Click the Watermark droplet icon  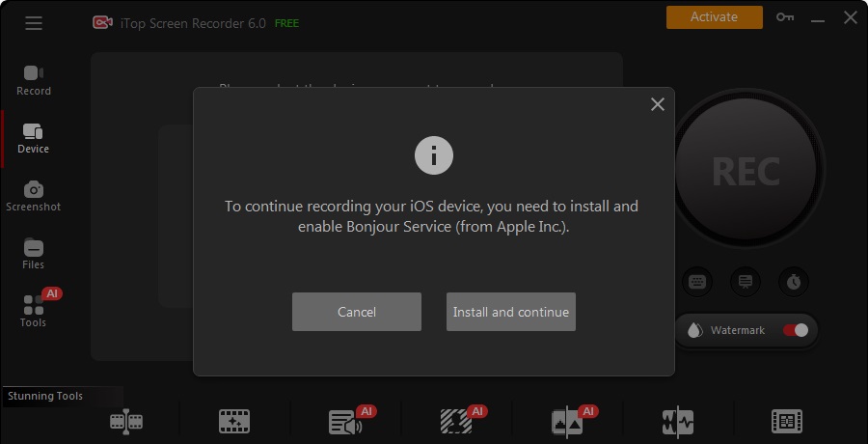click(x=693, y=330)
